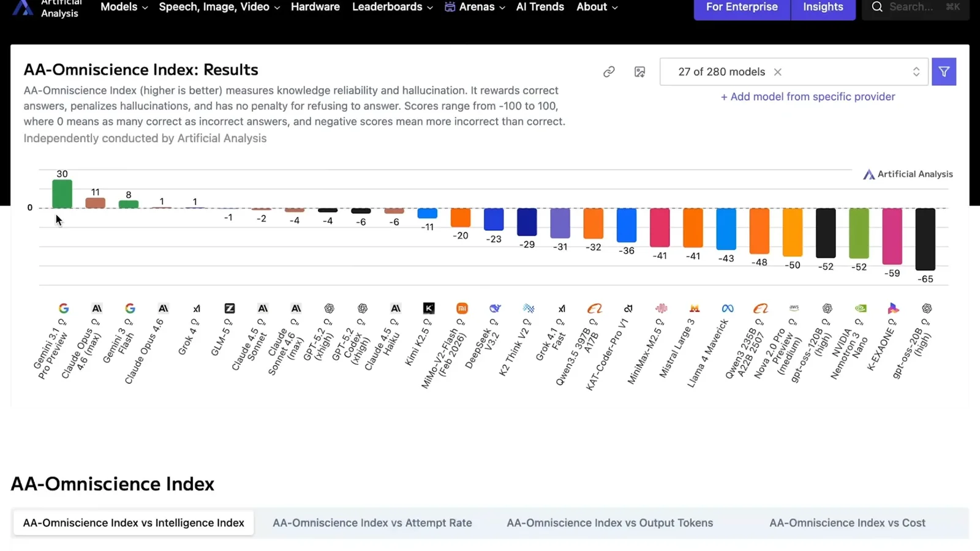
Task: Click the Meta logo above Llama 4 Maverick
Action: pos(728,309)
